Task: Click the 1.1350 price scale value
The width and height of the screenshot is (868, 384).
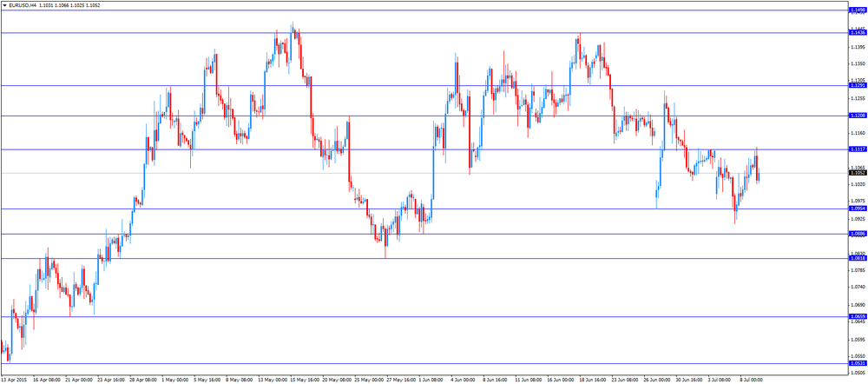Action: point(858,64)
